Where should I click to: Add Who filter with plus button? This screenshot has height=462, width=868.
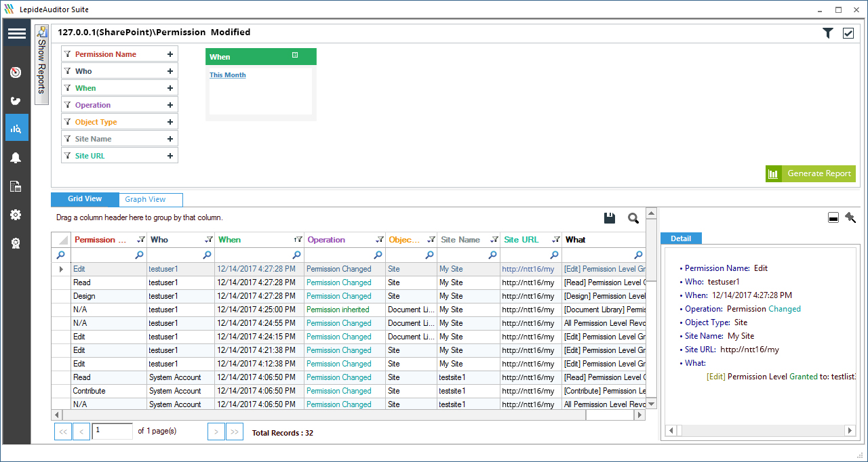[170, 71]
